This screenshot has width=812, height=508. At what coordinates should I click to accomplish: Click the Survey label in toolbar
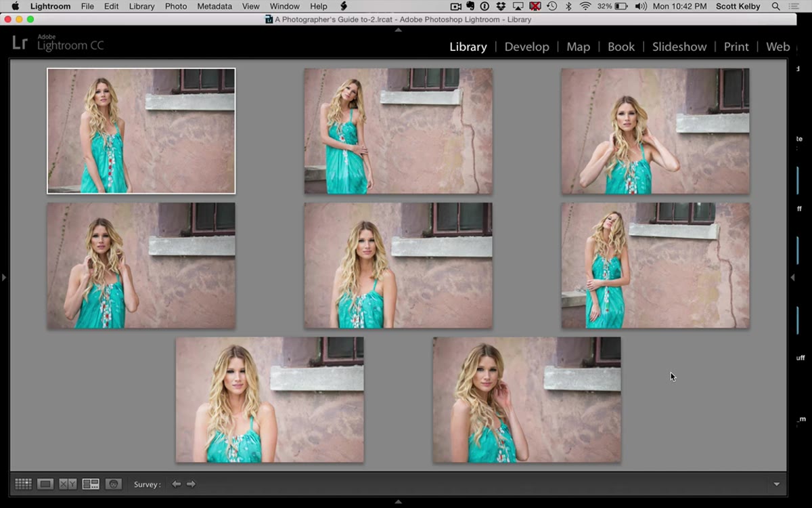[147, 484]
